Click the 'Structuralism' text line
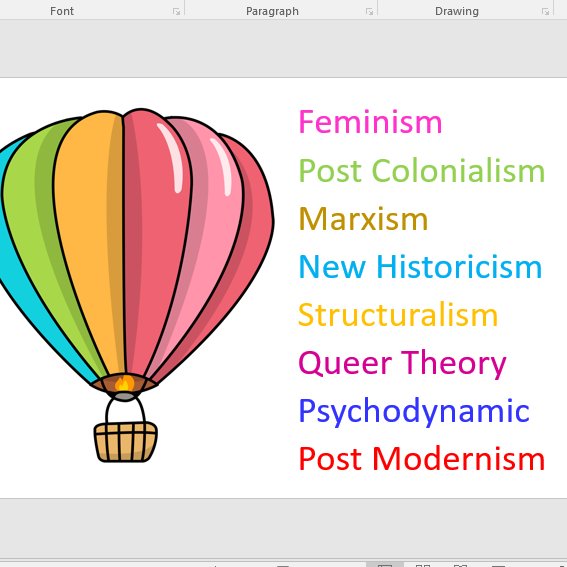 point(398,315)
